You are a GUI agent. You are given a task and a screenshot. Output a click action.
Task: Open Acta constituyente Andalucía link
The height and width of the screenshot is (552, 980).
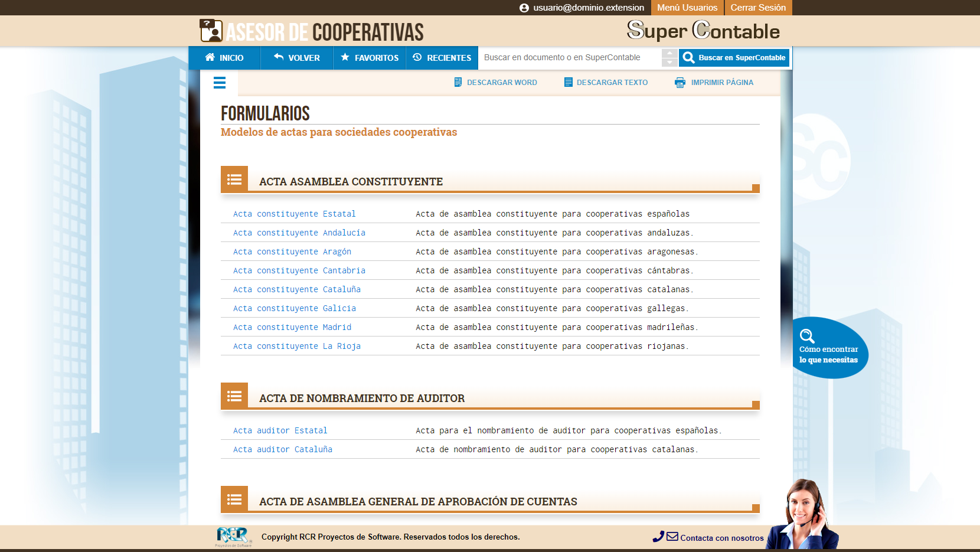click(x=299, y=233)
